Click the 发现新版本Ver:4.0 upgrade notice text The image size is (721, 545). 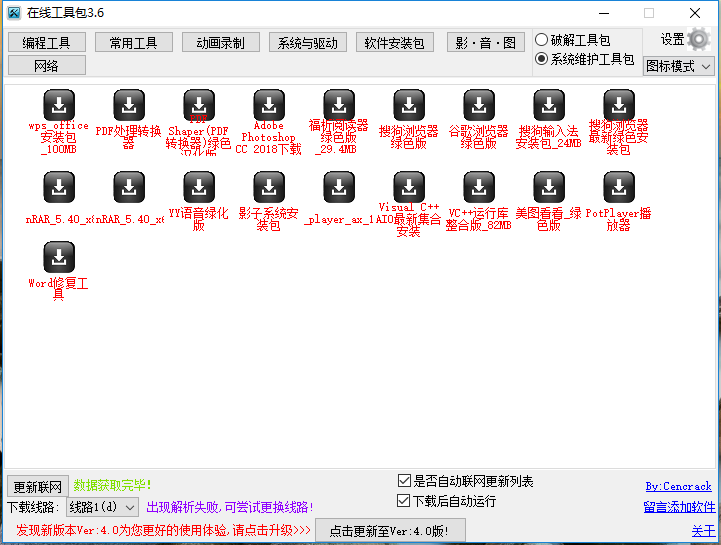pos(163,530)
